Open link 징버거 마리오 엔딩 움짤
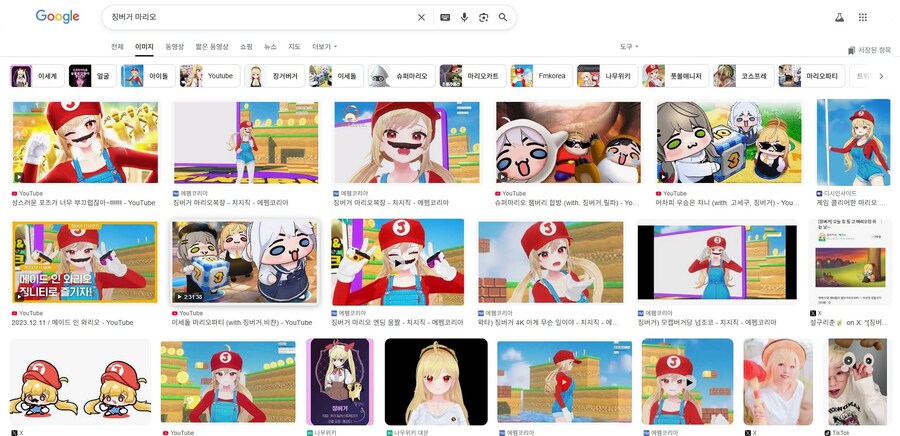Screen dimensions: 900x436 [397, 322]
